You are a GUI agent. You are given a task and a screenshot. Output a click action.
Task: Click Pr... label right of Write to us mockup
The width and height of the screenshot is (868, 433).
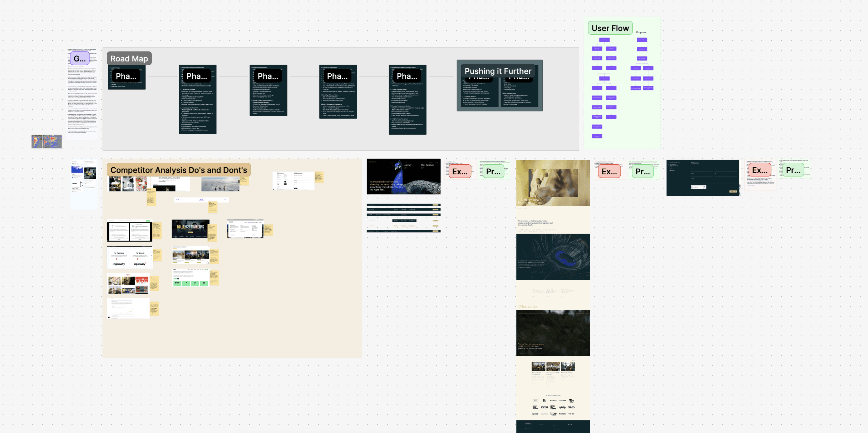pos(793,170)
